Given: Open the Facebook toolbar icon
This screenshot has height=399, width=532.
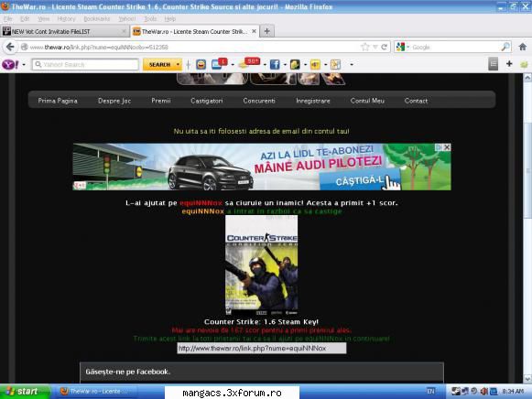Looking at the screenshot, I should pos(275,64).
